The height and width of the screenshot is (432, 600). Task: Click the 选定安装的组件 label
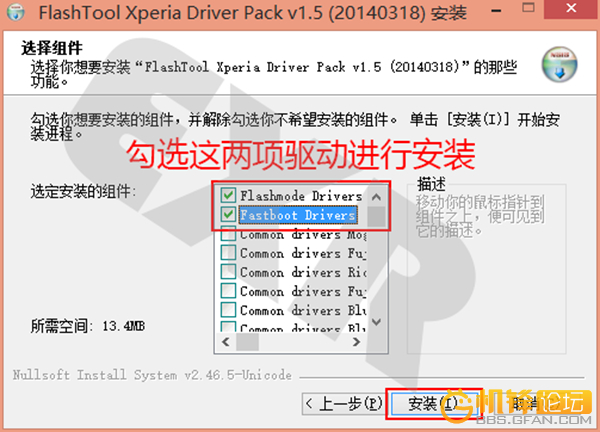83,191
